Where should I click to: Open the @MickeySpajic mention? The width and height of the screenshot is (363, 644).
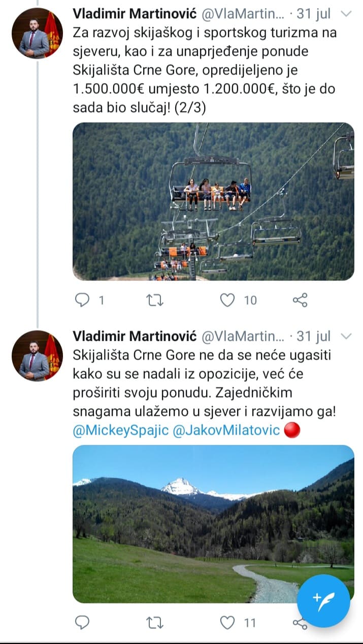coord(121,431)
